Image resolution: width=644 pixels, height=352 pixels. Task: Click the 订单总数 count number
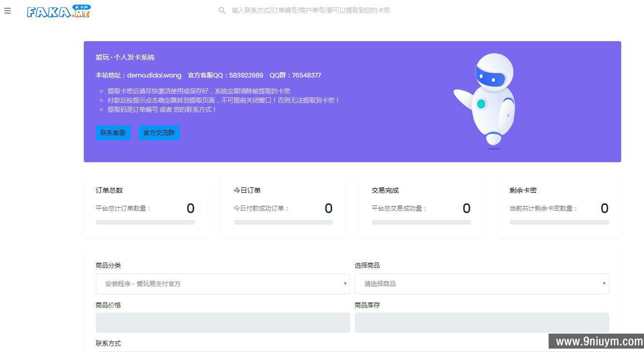[191, 208]
